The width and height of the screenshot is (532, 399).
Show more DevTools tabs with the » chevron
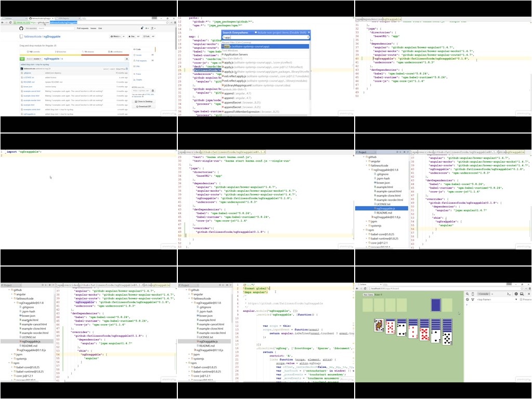pyautogui.click(x=492, y=294)
